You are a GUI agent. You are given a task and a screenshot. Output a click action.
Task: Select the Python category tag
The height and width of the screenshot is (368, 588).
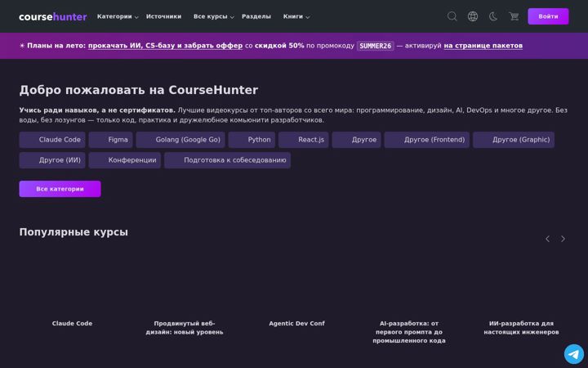click(252, 140)
